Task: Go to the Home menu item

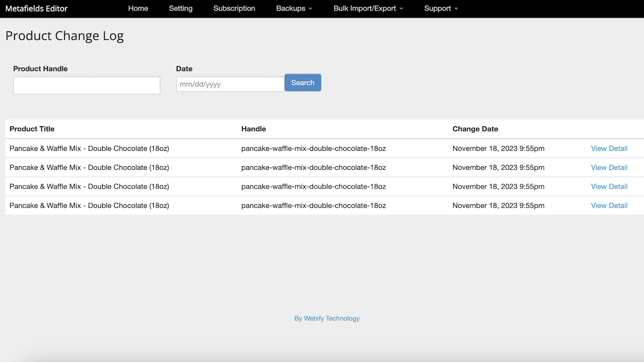Action: pyautogui.click(x=138, y=8)
